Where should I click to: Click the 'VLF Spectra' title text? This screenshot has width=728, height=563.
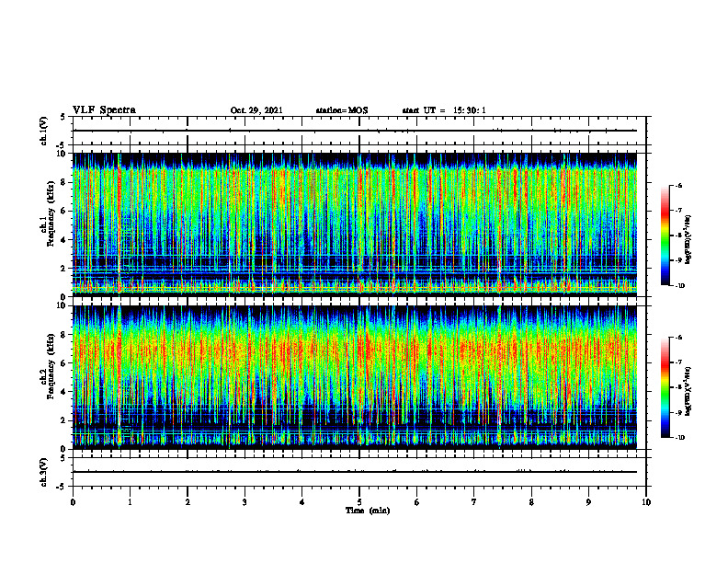104,110
